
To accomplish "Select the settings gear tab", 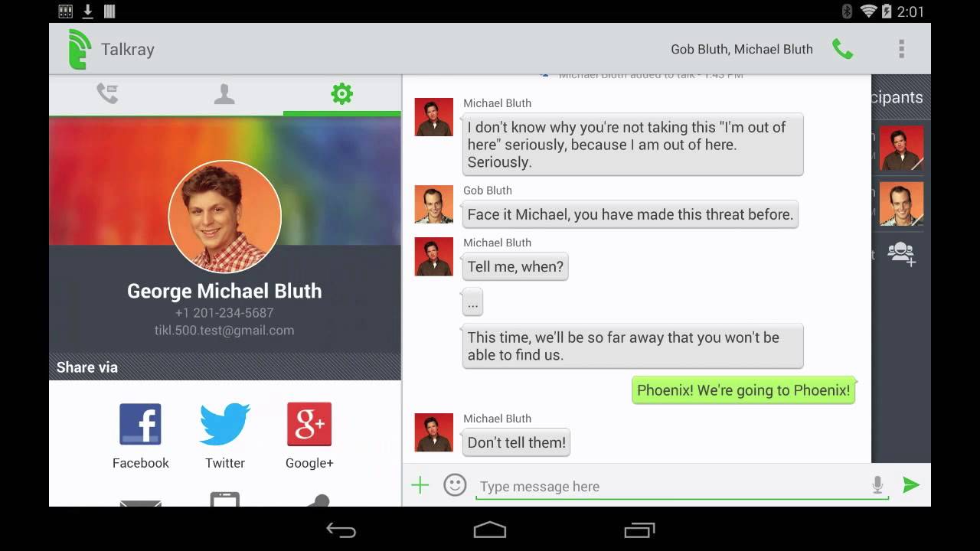I will pyautogui.click(x=341, y=94).
